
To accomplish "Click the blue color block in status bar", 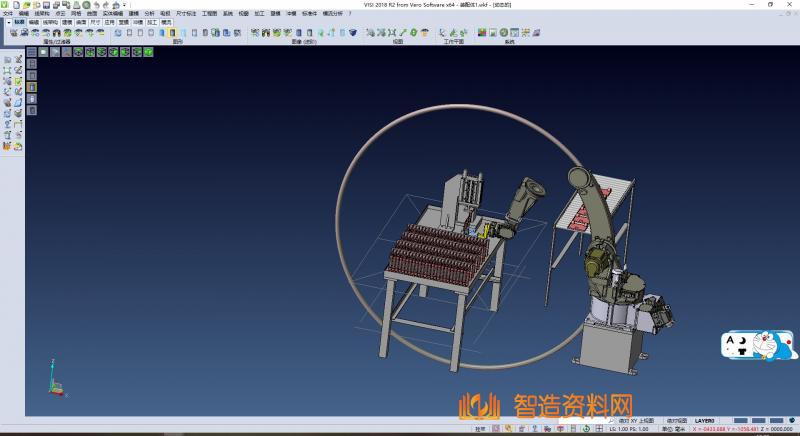I will pos(742,421).
